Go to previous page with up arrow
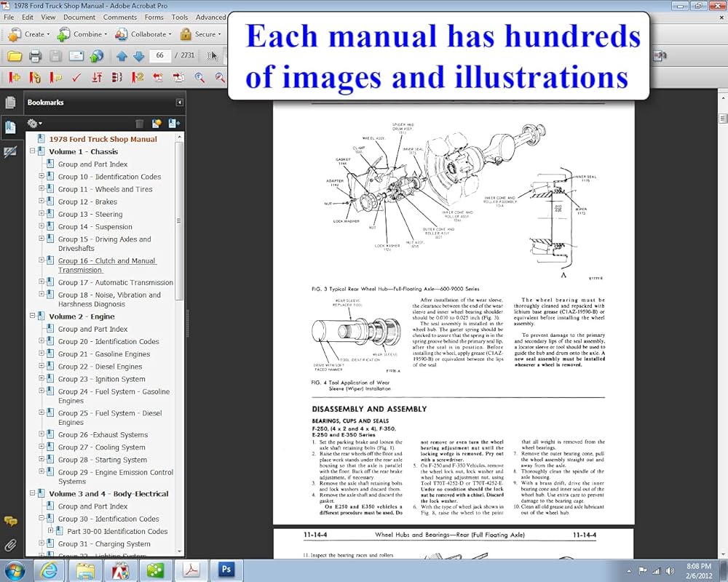Viewport: 728px width, 582px height. coord(122,56)
